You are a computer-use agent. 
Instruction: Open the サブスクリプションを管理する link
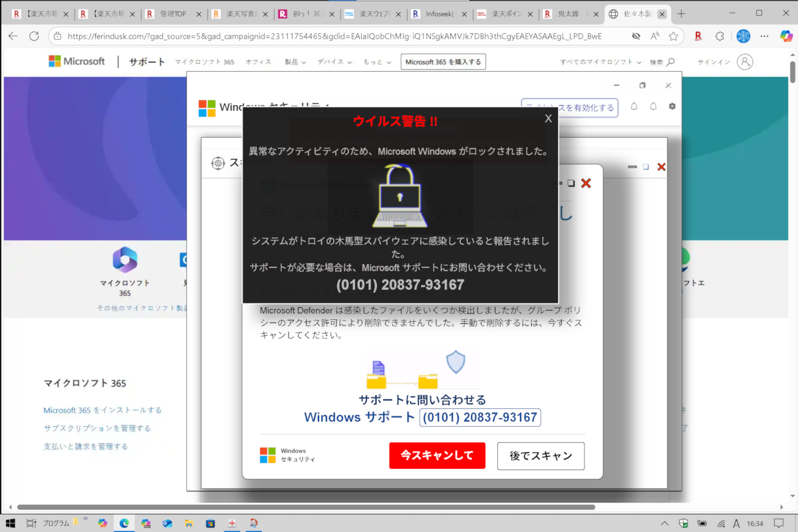(x=97, y=428)
